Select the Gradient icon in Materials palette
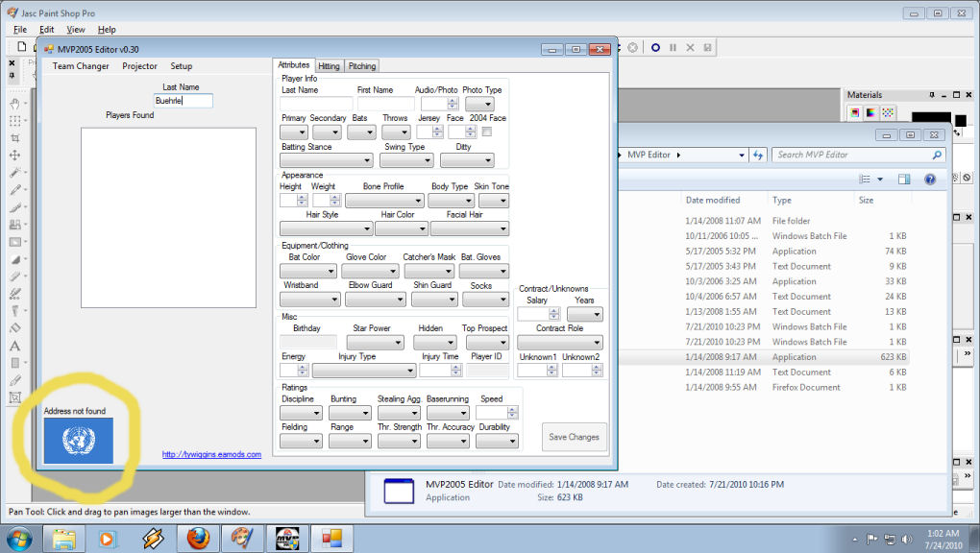This screenshot has width=980, height=553. click(870, 113)
